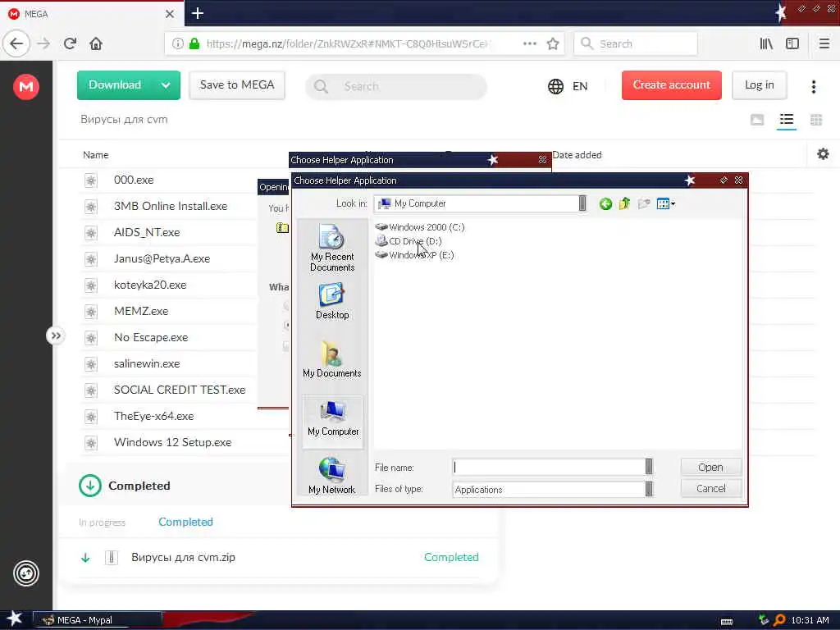This screenshot has height=630, width=840.
Task: Open a new browser tab with the plus
Action: coord(198,13)
